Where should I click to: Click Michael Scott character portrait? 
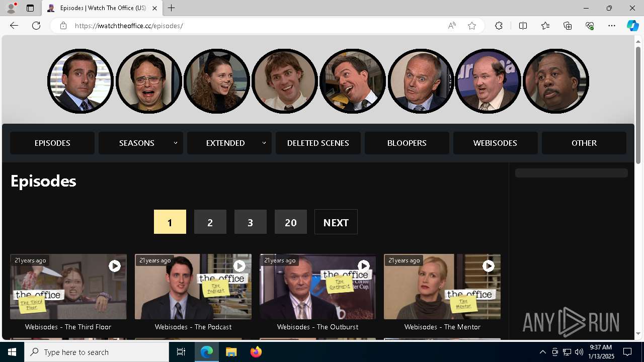pos(80,81)
